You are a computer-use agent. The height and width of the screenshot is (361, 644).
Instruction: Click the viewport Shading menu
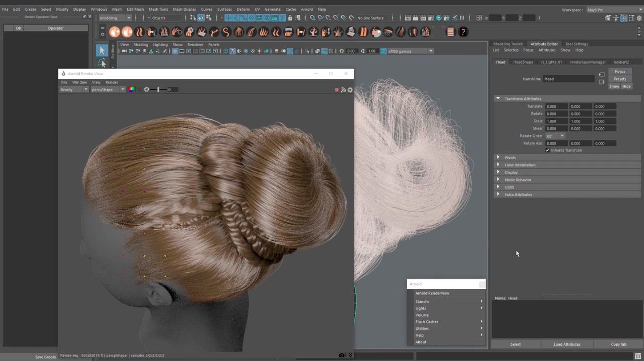pyautogui.click(x=141, y=45)
